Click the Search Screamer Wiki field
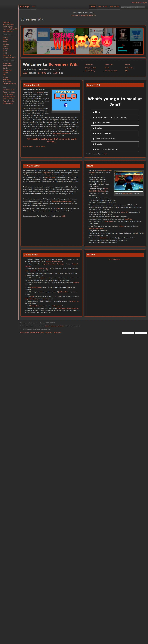 coord(133,7)
